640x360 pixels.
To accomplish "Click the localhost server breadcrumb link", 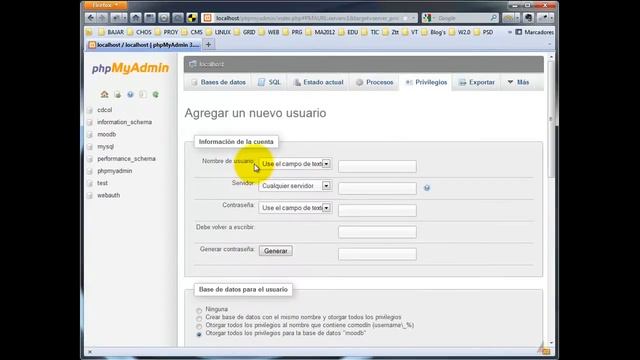I will (211, 64).
